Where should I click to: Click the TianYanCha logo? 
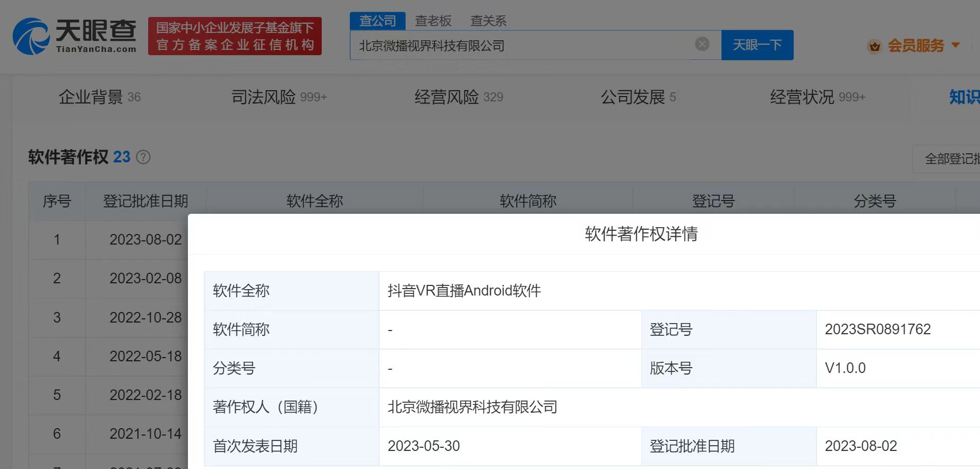(x=74, y=36)
